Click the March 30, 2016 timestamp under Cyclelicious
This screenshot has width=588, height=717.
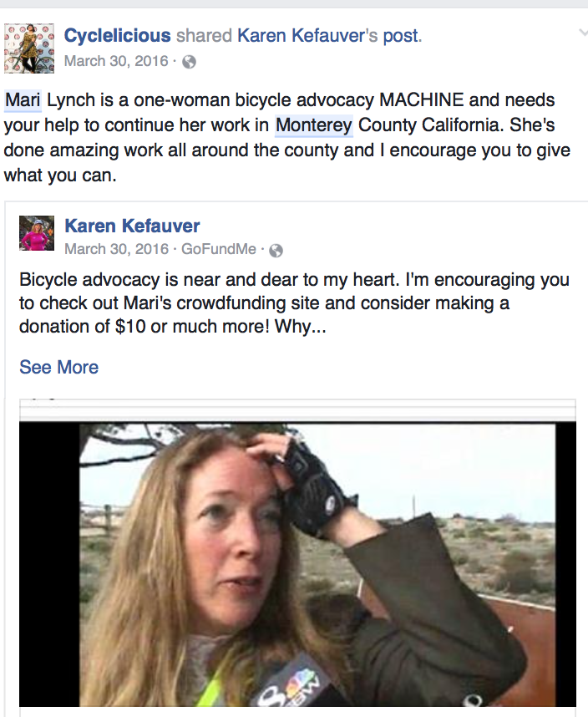[x=116, y=61]
